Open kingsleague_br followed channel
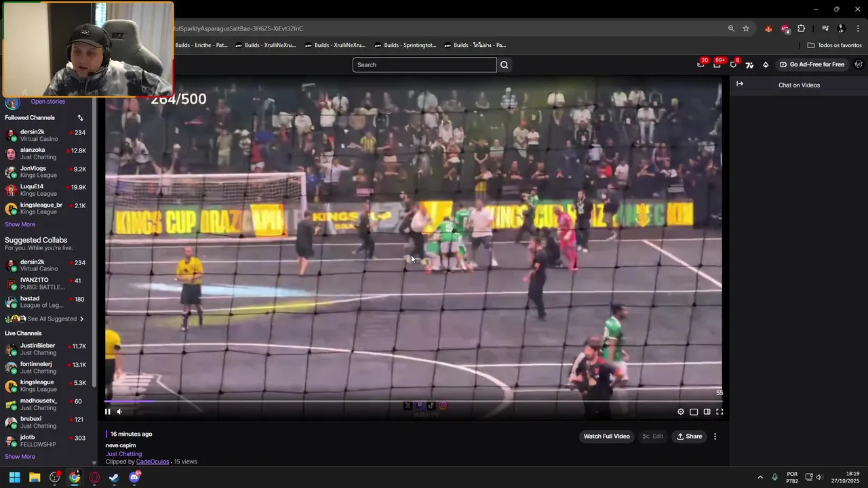 coord(46,209)
